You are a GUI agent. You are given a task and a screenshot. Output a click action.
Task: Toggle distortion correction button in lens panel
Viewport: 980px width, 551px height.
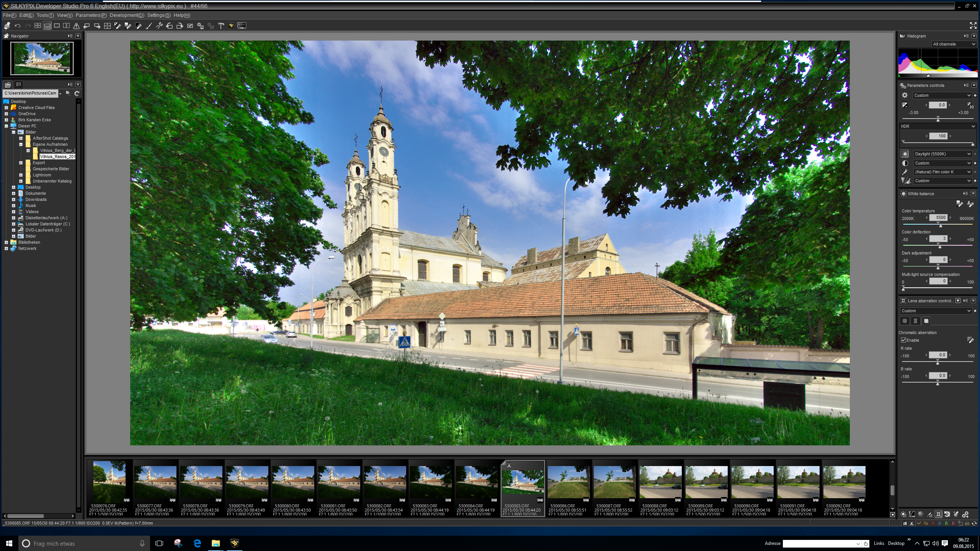[x=915, y=321]
